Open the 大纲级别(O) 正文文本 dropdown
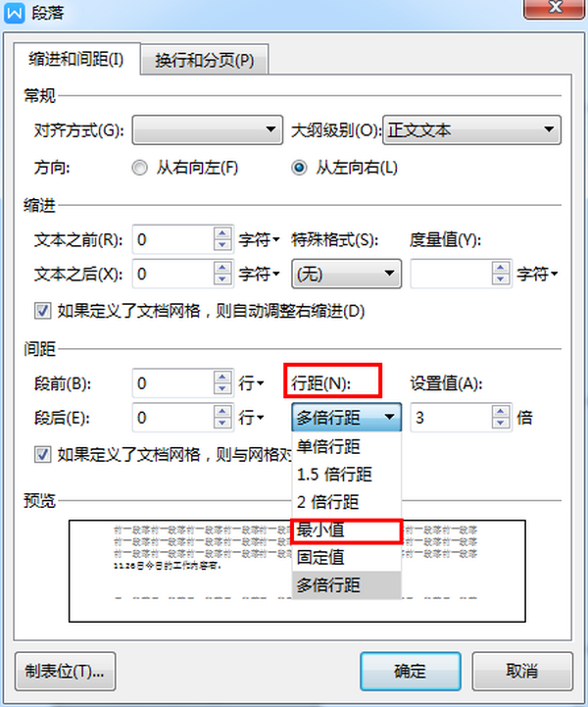Viewport: 588px width, 707px height. click(x=471, y=129)
